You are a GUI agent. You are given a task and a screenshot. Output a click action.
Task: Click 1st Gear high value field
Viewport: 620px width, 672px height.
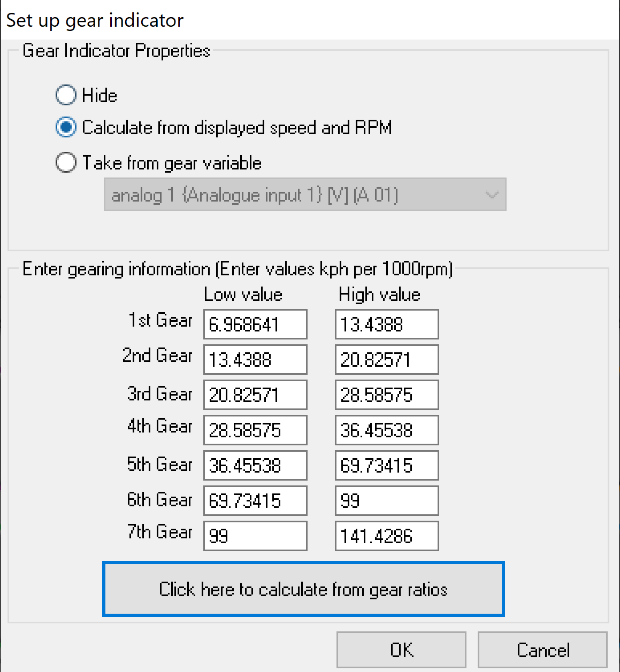click(387, 324)
